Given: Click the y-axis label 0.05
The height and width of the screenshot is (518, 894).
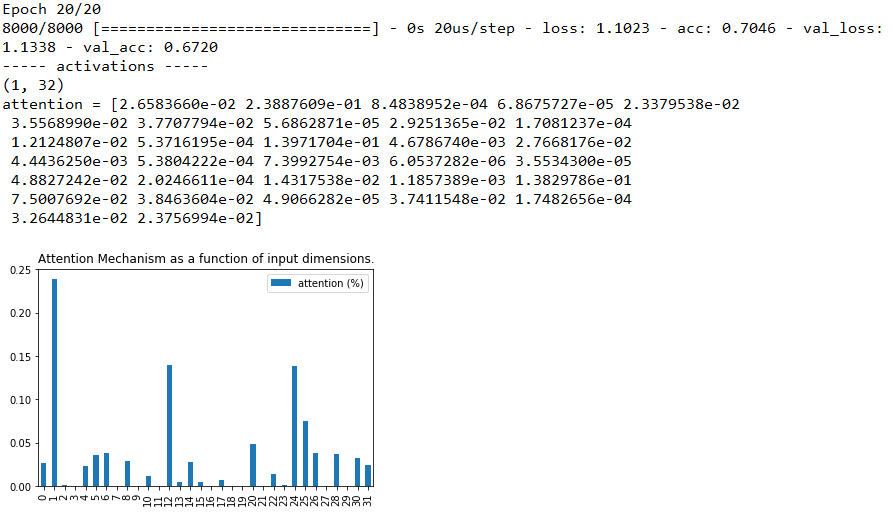Looking at the screenshot, I should (21, 443).
